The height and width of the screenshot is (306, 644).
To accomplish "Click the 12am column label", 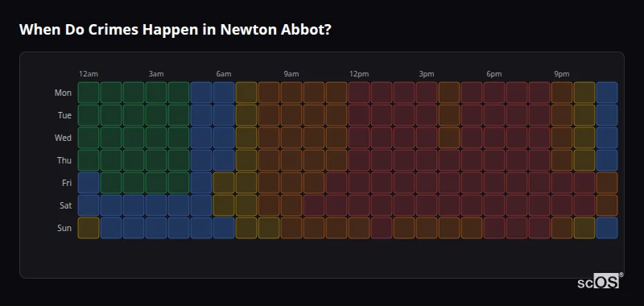I will pyautogui.click(x=89, y=74).
